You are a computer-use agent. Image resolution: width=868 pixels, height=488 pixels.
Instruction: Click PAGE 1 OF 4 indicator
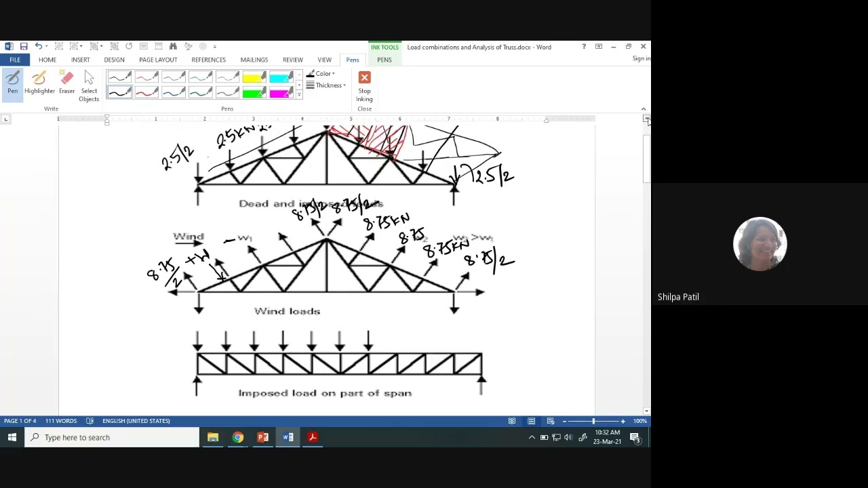point(20,421)
